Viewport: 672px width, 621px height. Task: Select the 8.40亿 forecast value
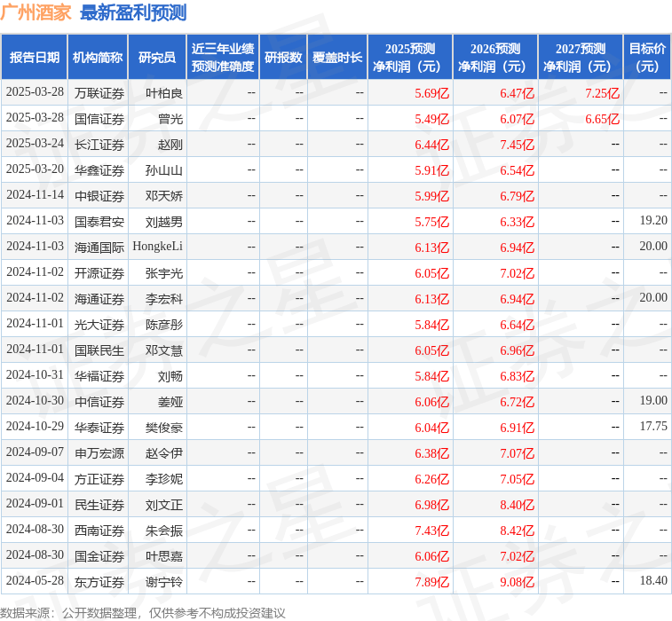(x=518, y=505)
